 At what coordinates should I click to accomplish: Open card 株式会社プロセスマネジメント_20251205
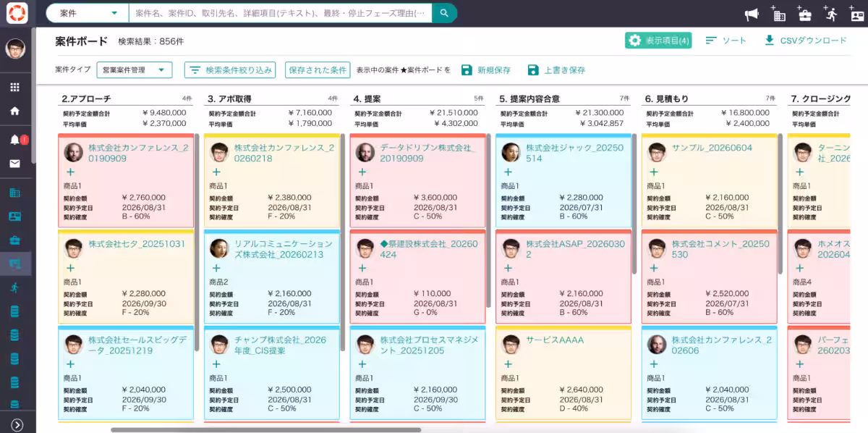(418, 373)
